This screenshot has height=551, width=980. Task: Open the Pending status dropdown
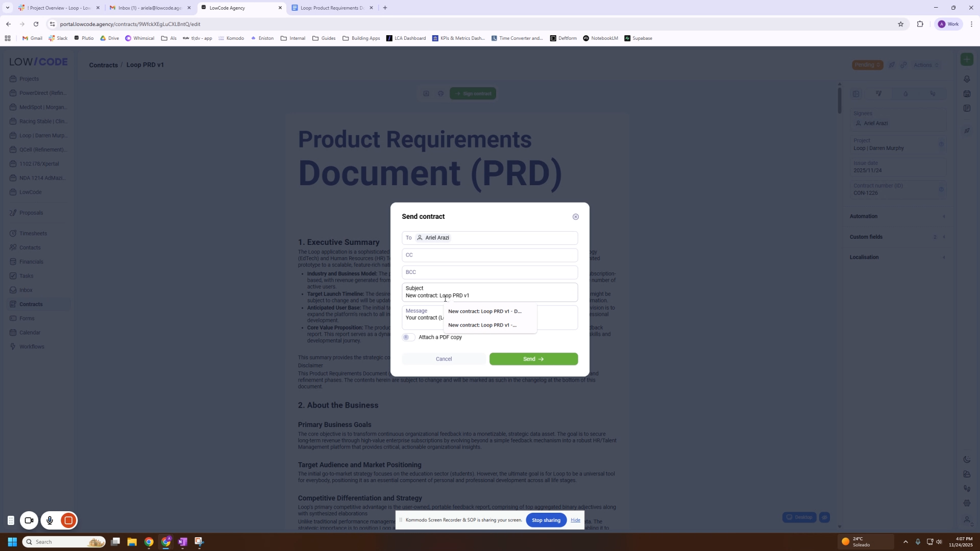(x=867, y=65)
